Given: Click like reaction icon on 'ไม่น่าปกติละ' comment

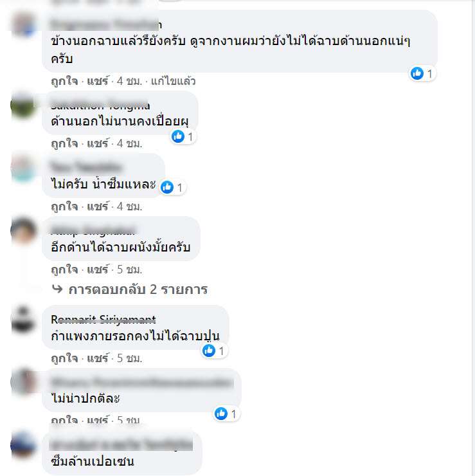Looking at the screenshot, I should (x=221, y=414).
